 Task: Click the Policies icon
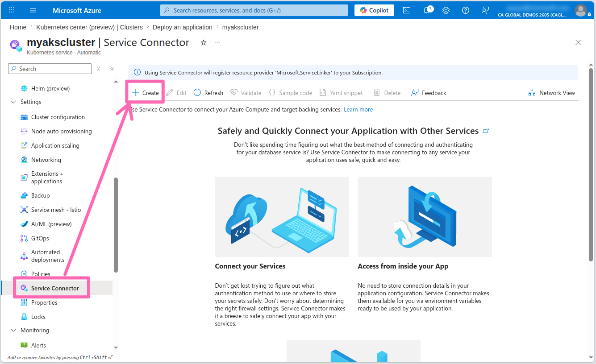(x=24, y=274)
